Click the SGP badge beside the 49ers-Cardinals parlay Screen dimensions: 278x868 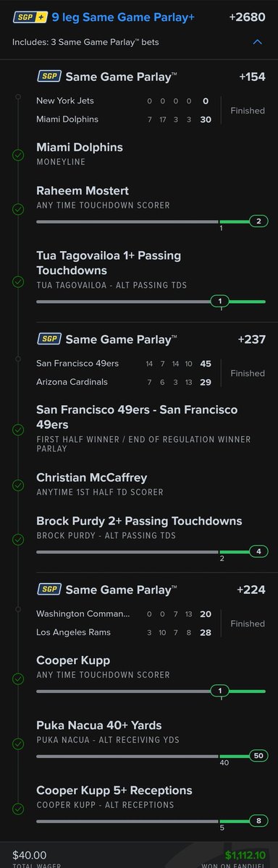tap(49, 339)
